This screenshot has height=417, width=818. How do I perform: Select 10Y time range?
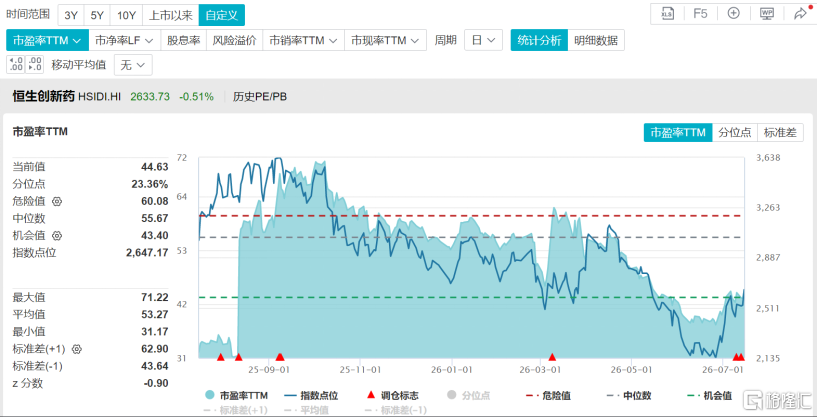pyautogui.click(x=126, y=15)
